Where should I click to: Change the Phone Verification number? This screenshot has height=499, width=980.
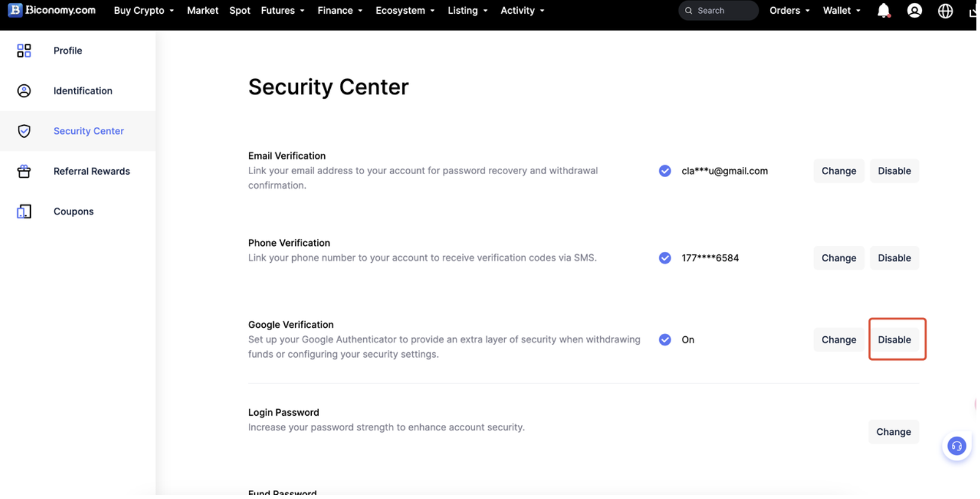[838, 258]
